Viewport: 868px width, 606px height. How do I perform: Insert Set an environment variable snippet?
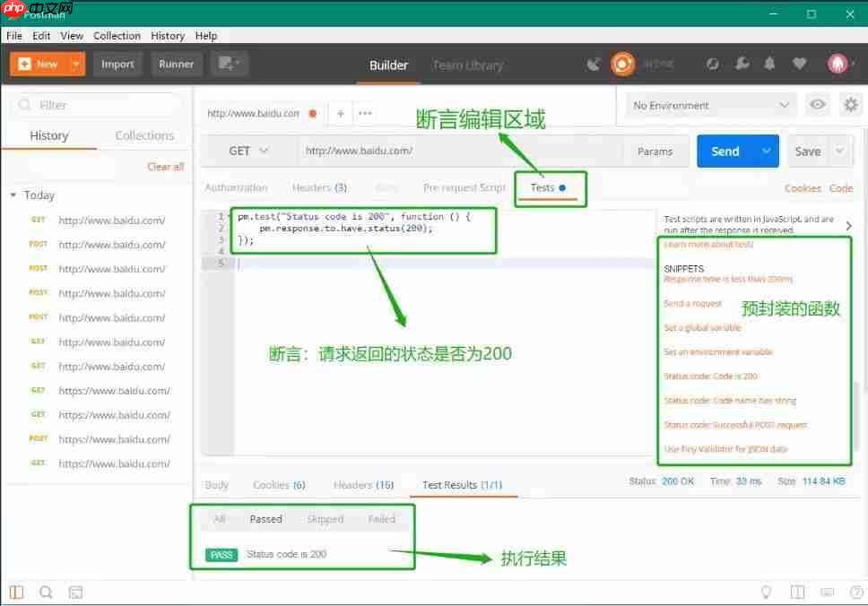(718, 352)
